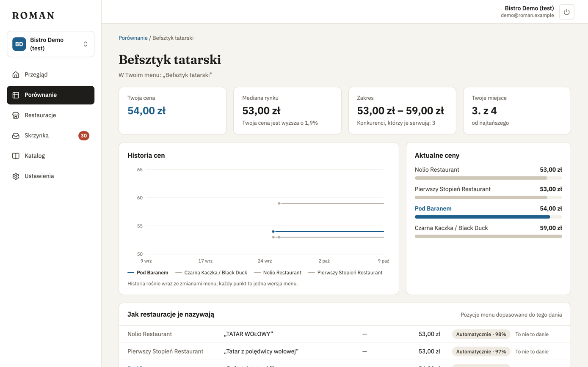Click 'To nie to danie' for Nolio Restaurant
Viewport: 588px width, 367px height.
[532, 334]
